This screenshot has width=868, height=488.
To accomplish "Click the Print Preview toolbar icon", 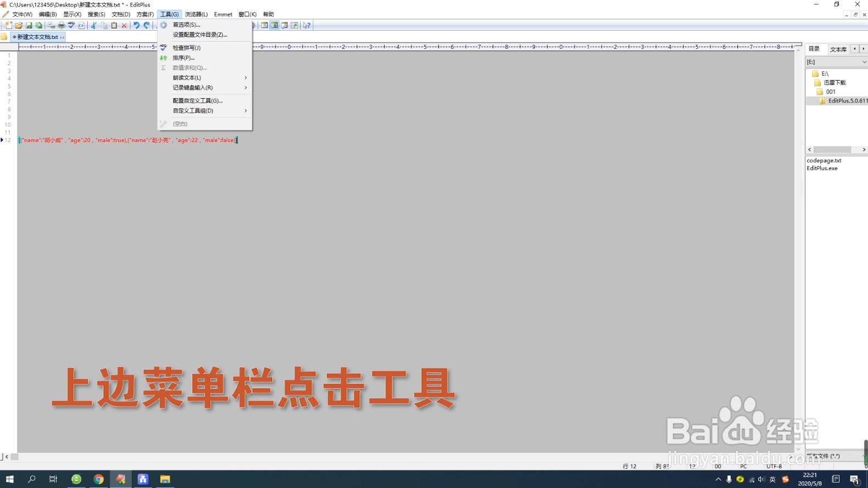I will (x=51, y=25).
